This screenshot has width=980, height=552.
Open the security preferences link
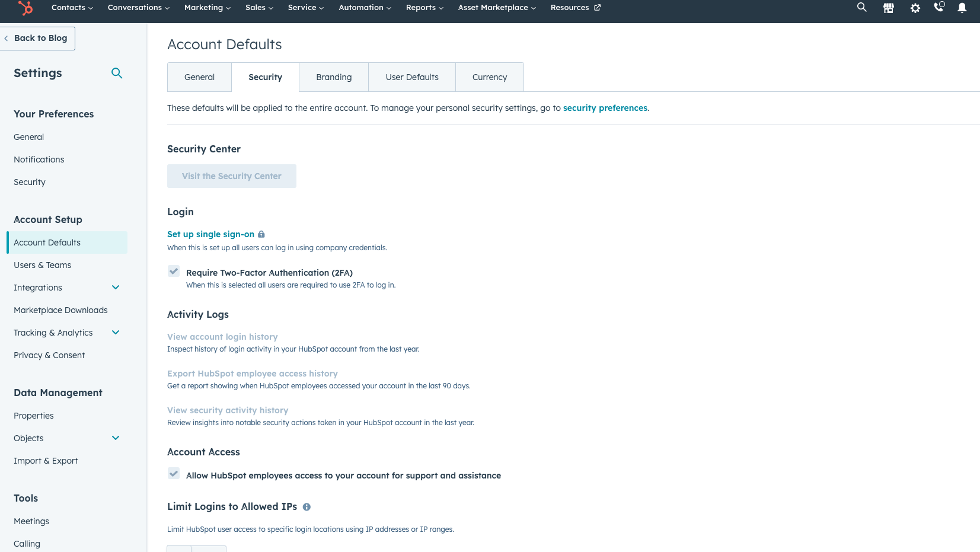click(x=605, y=108)
